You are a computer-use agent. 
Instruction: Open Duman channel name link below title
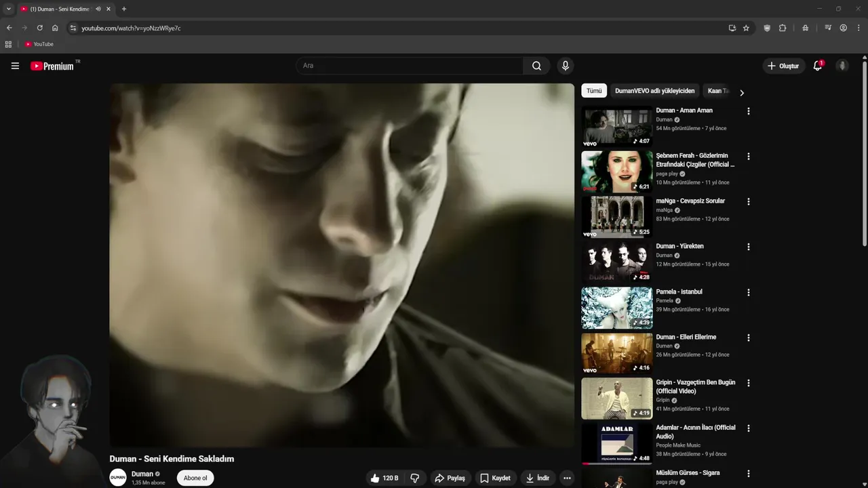142,474
